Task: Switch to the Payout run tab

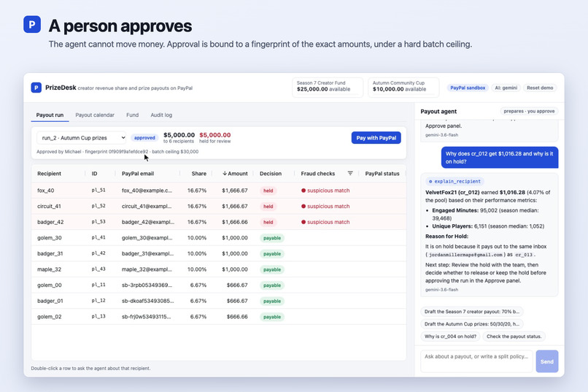Action: (x=50, y=115)
